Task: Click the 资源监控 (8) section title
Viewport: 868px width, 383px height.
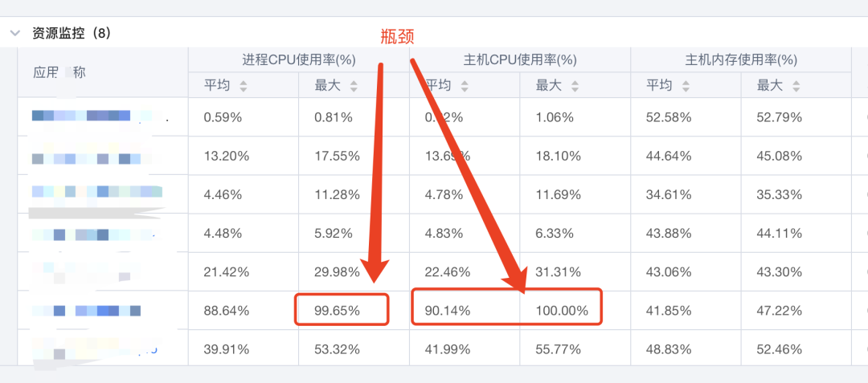Action: pyautogui.click(x=72, y=33)
